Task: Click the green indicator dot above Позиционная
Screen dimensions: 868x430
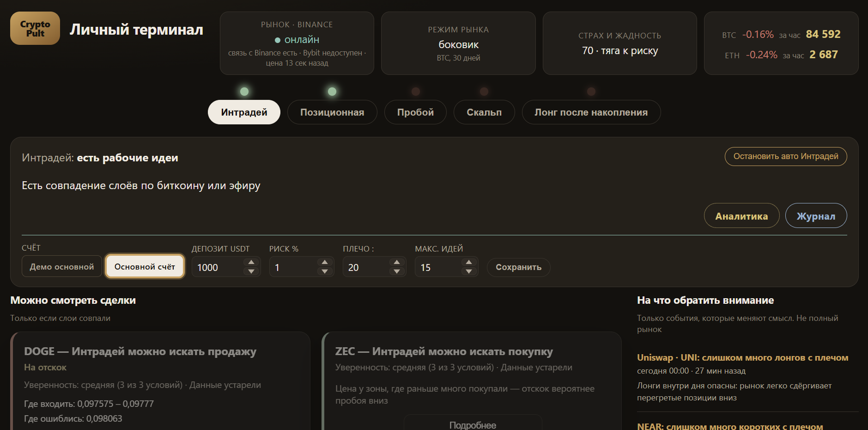Action: click(332, 92)
